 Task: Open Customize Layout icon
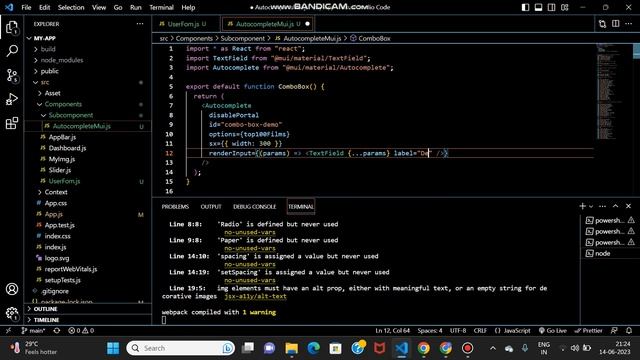click(564, 7)
